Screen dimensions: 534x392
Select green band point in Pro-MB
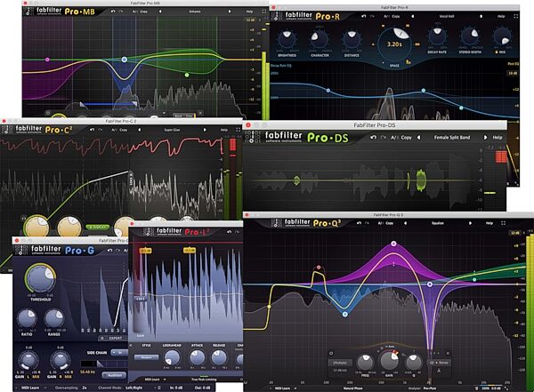[187, 75]
